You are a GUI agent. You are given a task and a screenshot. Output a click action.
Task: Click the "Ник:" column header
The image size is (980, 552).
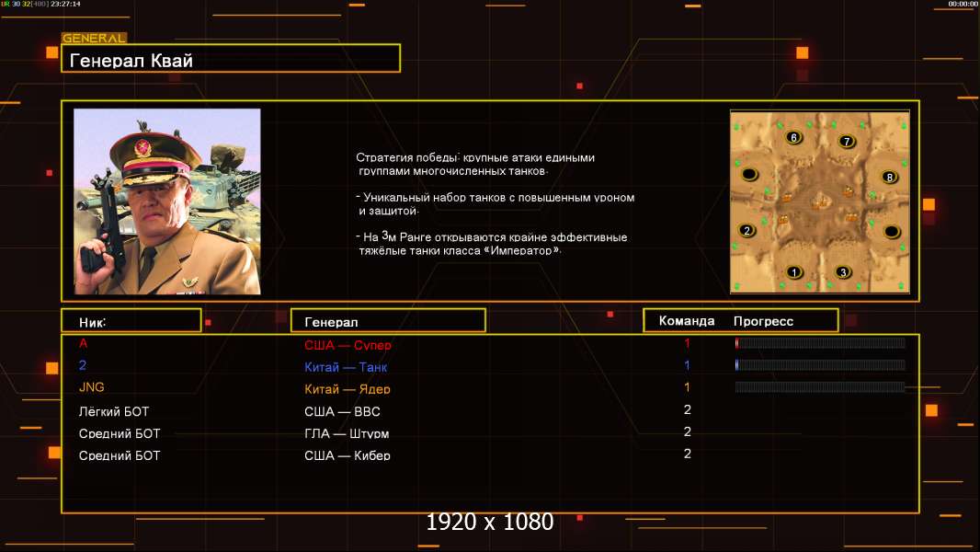[x=131, y=321]
